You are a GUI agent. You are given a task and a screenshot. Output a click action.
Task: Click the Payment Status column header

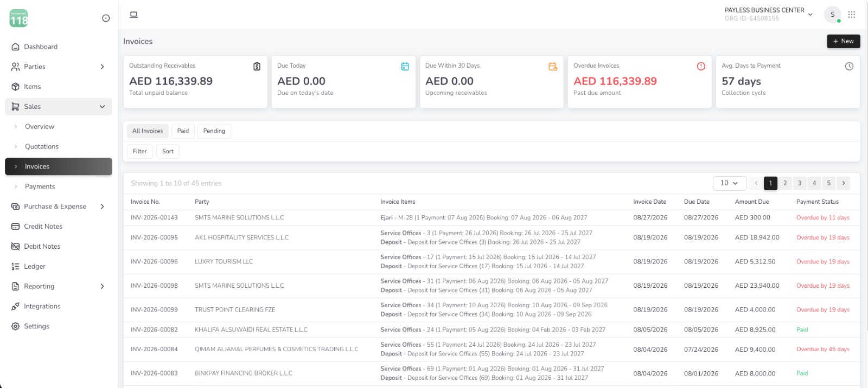[x=817, y=202]
